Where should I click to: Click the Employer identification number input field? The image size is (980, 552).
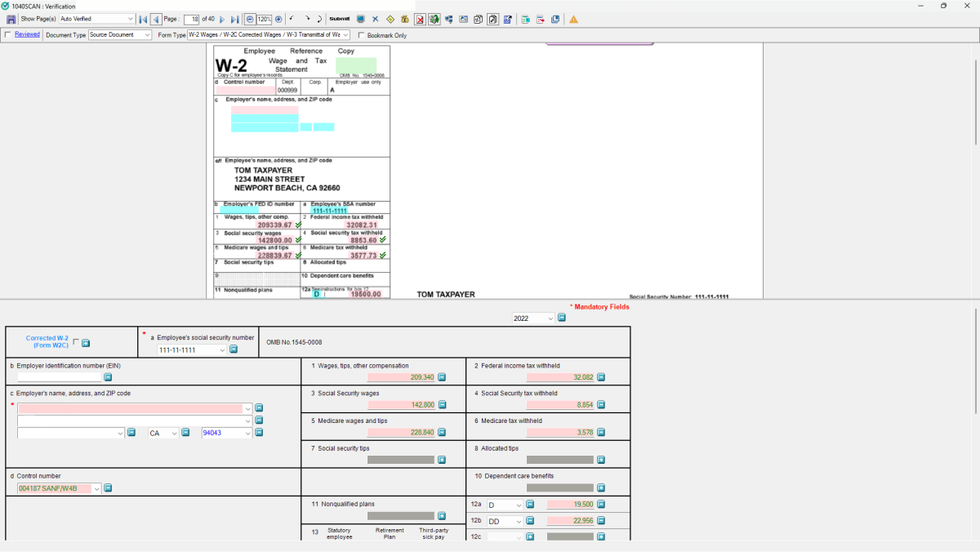coord(59,377)
